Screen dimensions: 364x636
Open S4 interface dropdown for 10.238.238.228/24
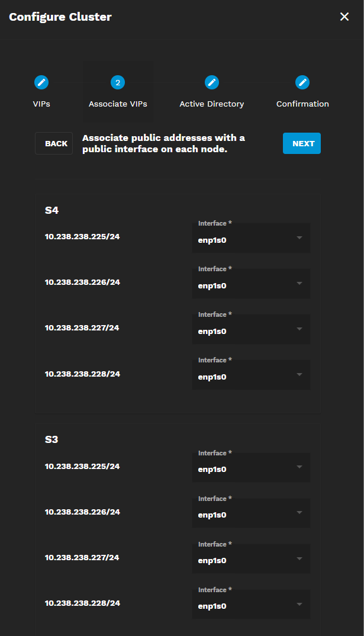coord(251,375)
